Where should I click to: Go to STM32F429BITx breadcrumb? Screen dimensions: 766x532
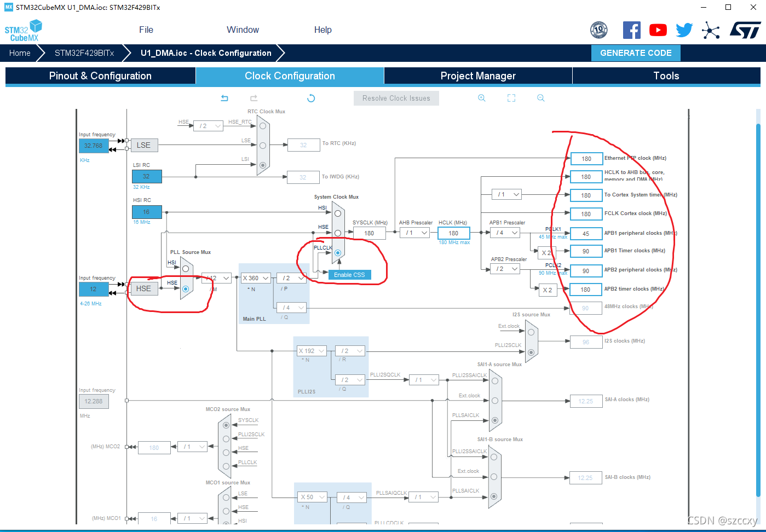pos(84,53)
